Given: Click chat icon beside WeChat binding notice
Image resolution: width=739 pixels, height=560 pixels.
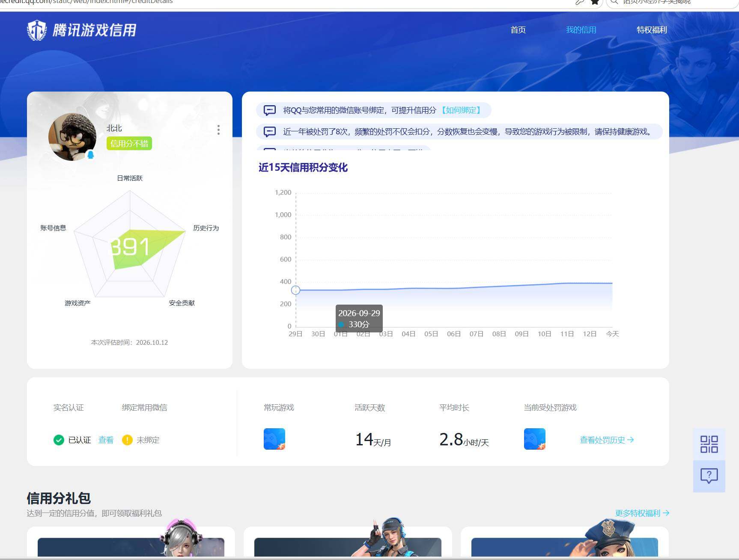Looking at the screenshot, I should coord(270,110).
